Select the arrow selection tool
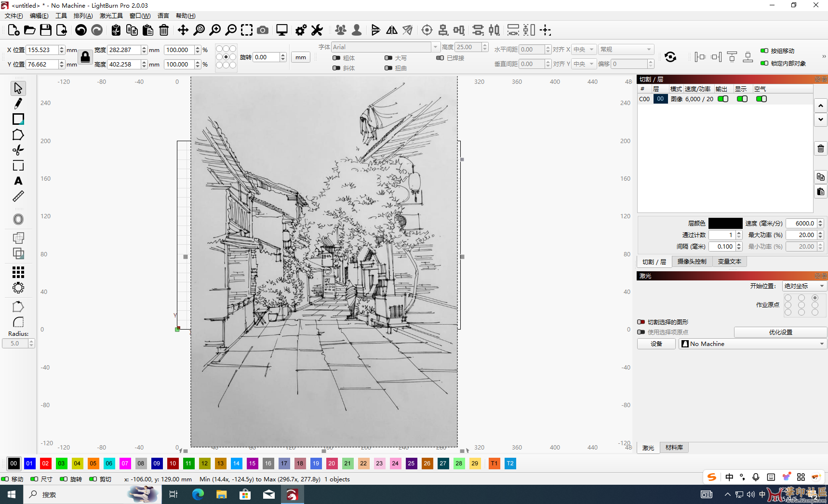The image size is (828, 504). tap(18, 88)
